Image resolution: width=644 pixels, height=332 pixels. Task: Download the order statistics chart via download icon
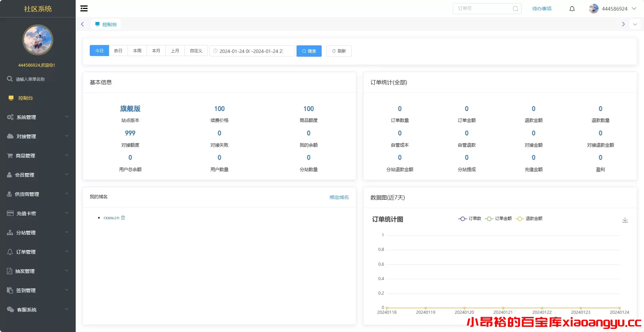tap(625, 220)
